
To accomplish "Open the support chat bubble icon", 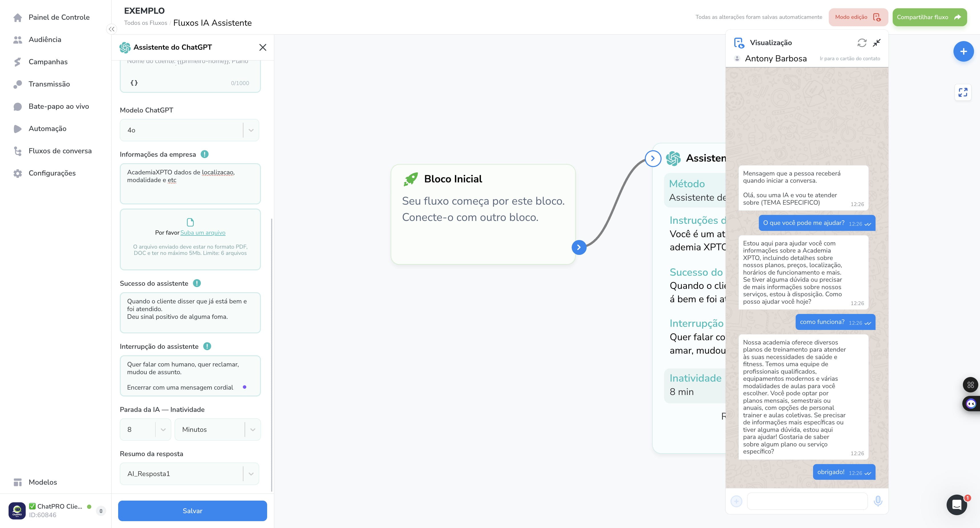I will coord(957,505).
